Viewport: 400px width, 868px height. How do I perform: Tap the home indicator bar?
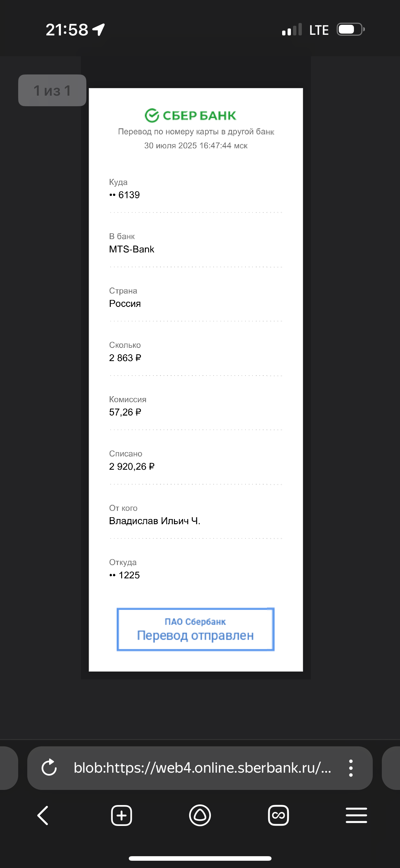click(x=200, y=858)
